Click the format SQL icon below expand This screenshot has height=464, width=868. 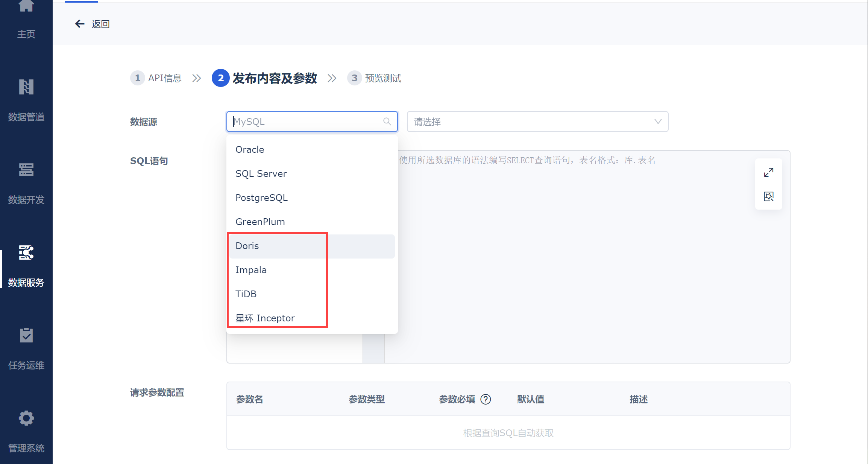768,196
